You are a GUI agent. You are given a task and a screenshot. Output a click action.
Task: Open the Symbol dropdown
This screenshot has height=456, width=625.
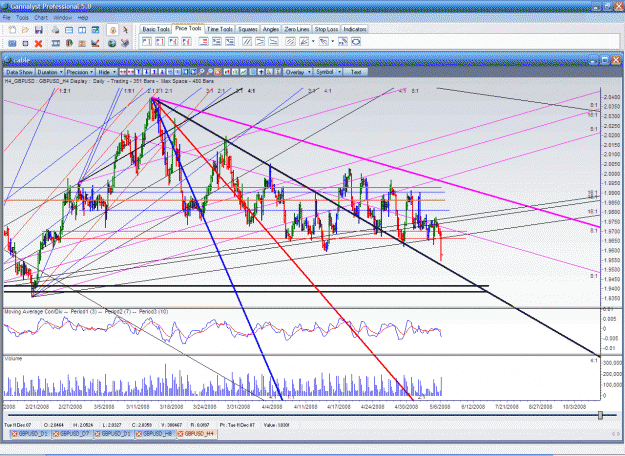pos(328,72)
